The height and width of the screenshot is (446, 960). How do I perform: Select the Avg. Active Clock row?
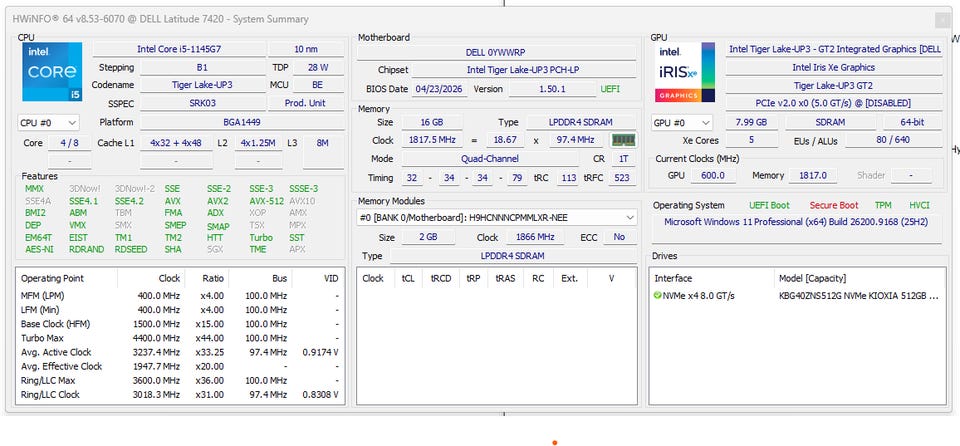tap(179, 352)
